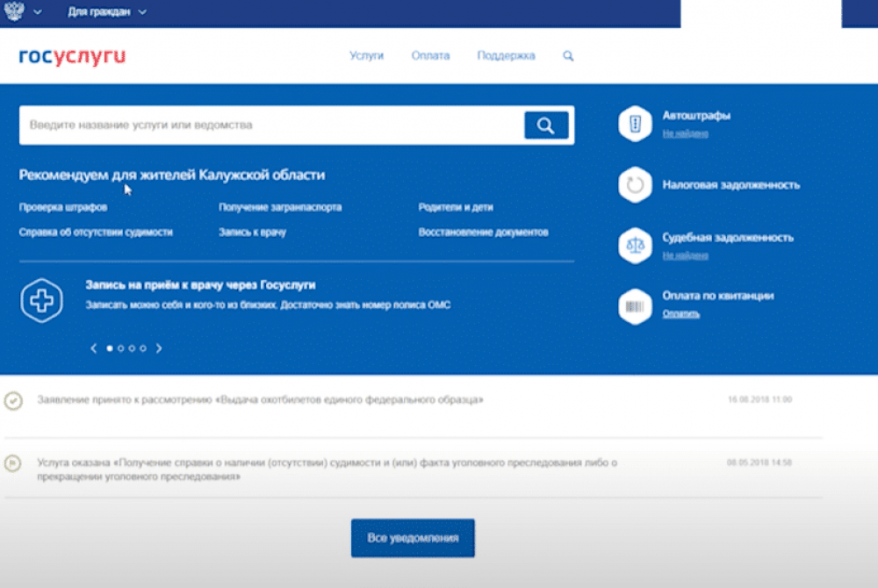878x588 pixels.
Task: Click the Автоштрафы traffic light icon
Action: [635, 124]
